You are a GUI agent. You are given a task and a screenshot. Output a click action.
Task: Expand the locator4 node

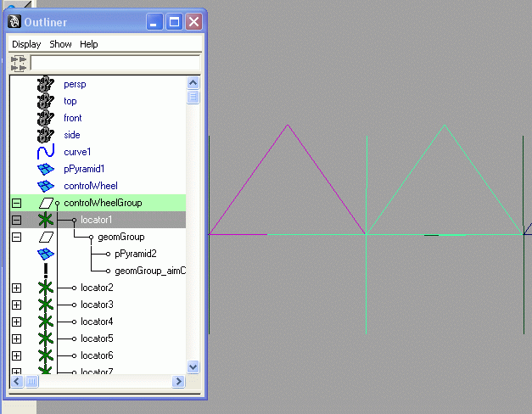(x=16, y=322)
